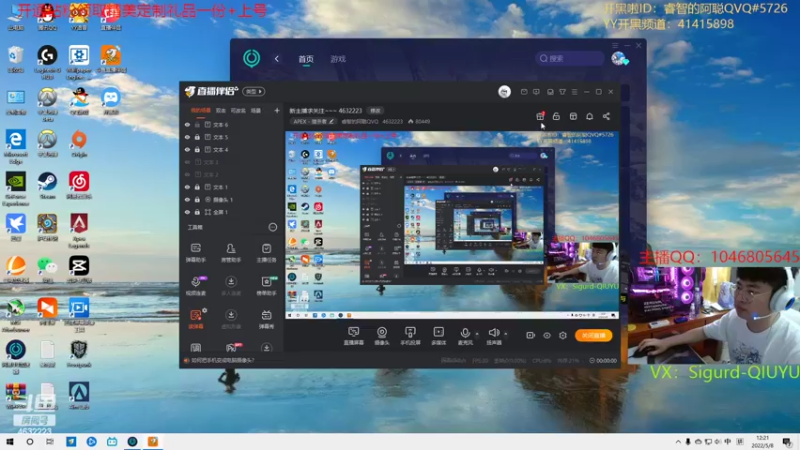Open the Windows Start button
The height and width of the screenshot is (450, 800).
tap(9, 441)
